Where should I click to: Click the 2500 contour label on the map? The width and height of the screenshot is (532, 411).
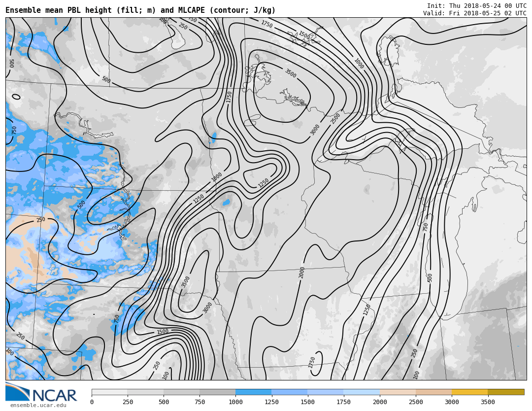click(335, 118)
